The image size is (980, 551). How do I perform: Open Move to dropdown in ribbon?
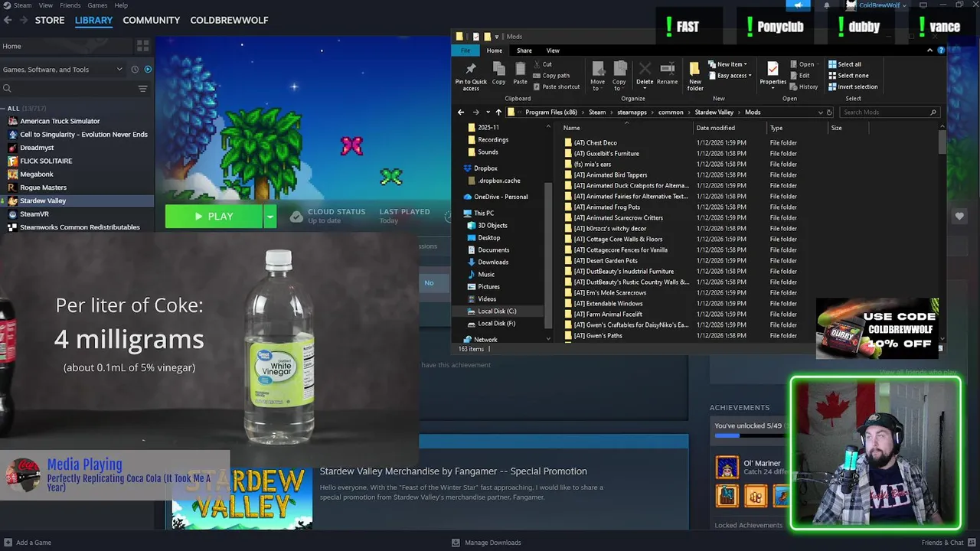(x=597, y=75)
